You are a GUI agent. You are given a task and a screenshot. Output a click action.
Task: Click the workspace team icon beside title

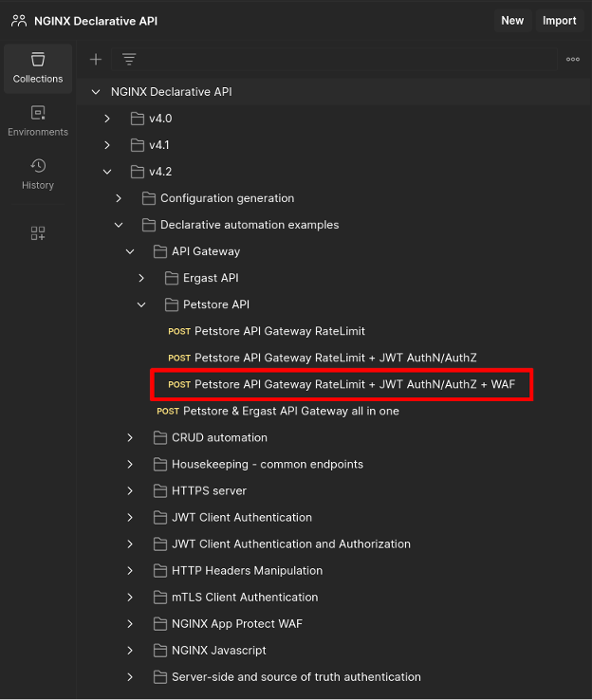coord(19,20)
